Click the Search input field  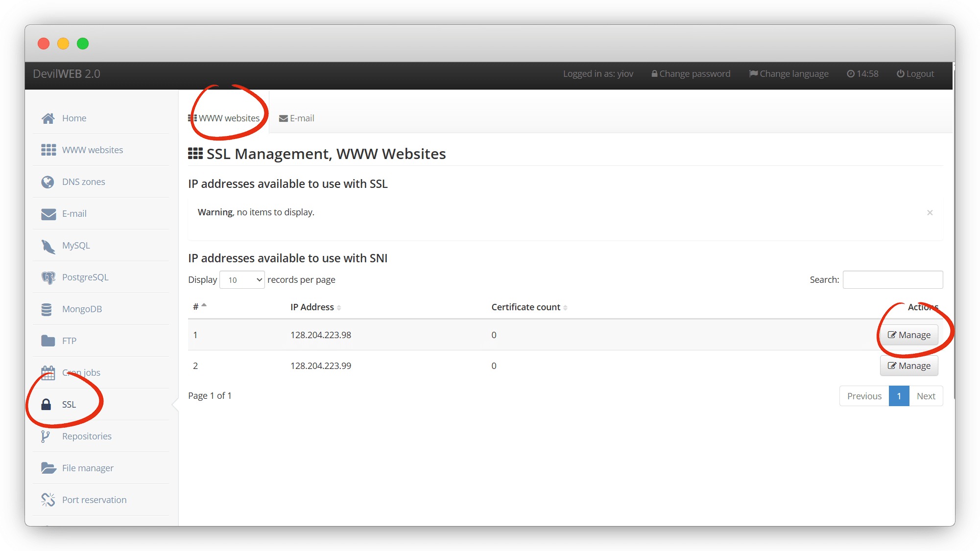click(x=892, y=280)
